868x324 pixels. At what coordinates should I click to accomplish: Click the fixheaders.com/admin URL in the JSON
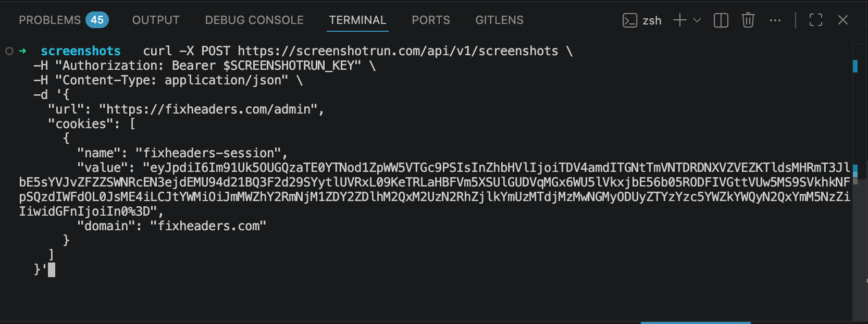pyautogui.click(x=208, y=109)
